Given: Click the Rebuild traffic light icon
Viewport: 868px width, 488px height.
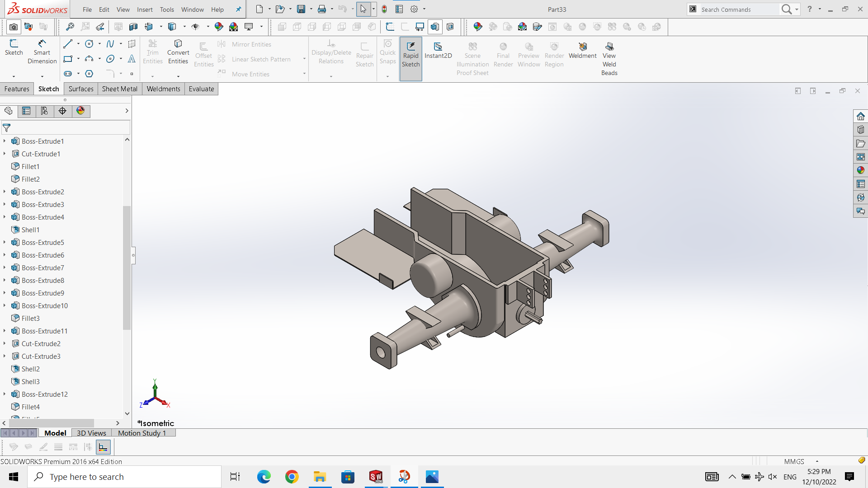Looking at the screenshot, I should [384, 9].
